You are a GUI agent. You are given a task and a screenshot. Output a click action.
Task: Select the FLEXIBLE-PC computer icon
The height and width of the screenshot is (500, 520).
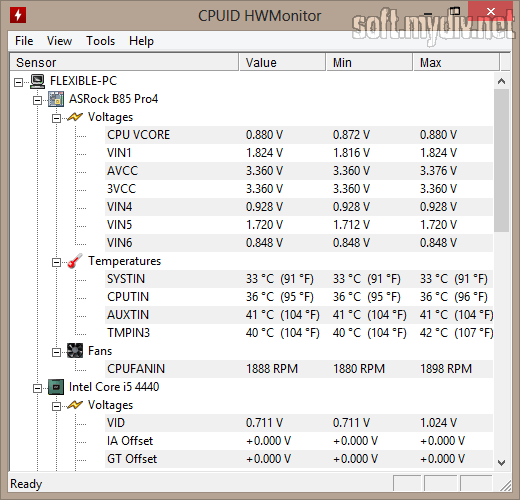point(37,81)
